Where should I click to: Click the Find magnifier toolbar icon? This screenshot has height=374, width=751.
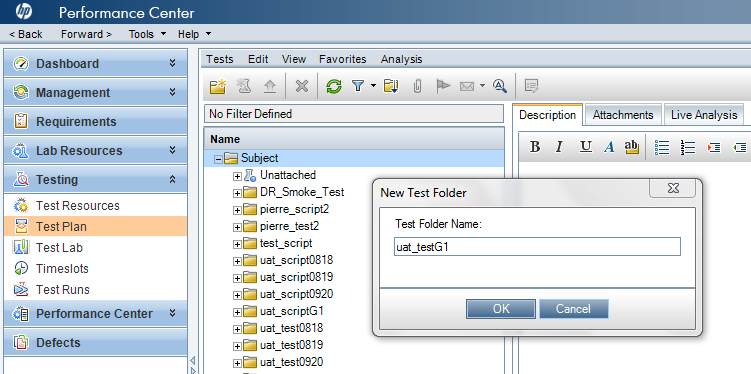(500, 86)
